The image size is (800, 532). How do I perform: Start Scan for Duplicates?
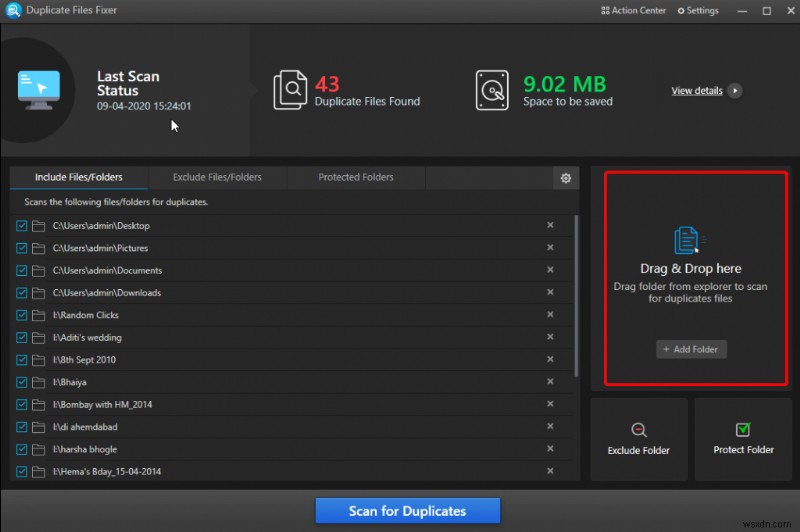coord(408,511)
